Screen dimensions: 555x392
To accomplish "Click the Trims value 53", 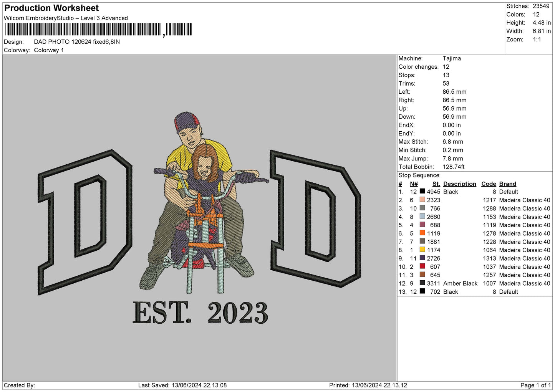I will point(446,83).
